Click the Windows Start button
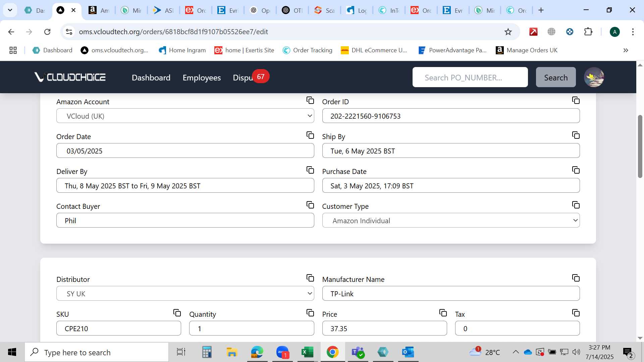Image resolution: width=644 pixels, height=362 pixels. point(12,352)
